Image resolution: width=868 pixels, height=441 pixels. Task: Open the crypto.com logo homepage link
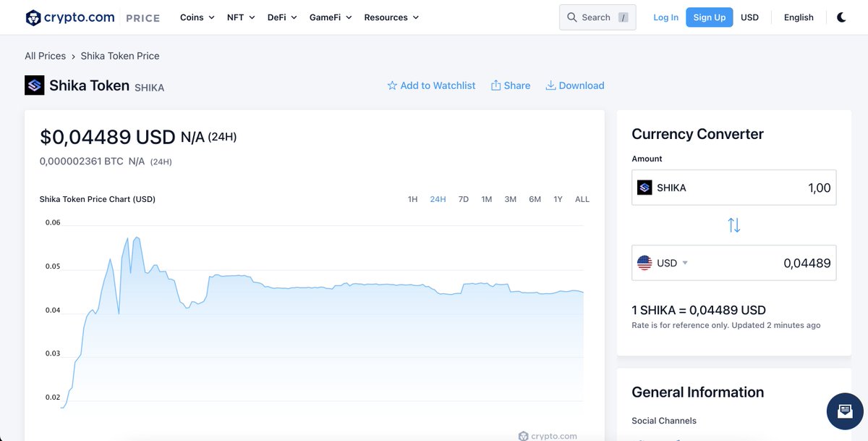pyautogui.click(x=70, y=17)
